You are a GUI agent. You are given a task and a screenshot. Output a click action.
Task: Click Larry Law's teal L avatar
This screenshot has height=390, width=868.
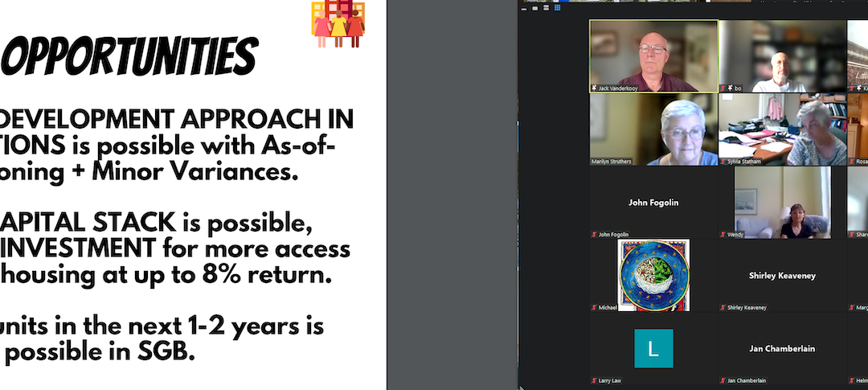653,347
